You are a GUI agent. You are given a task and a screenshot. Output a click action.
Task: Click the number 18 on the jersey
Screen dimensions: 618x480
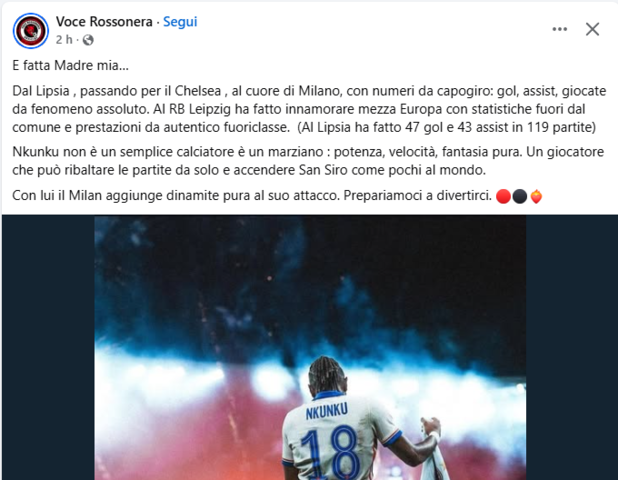click(x=330, y=453)
